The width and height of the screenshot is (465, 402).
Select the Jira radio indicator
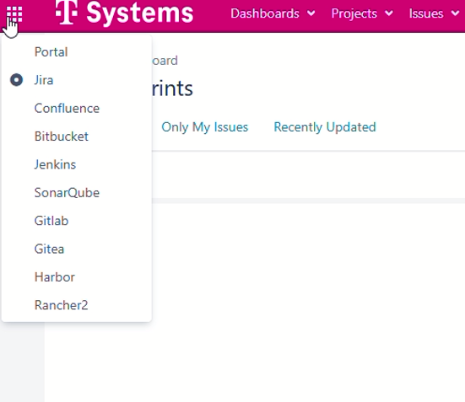pyautogui.click(x=16, y=80)
